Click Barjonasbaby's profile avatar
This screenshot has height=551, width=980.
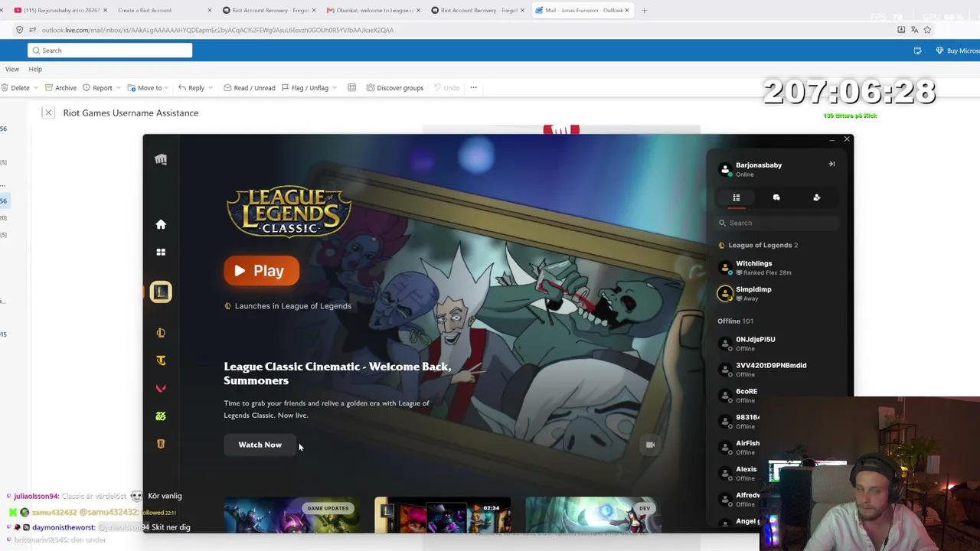pyautogui.click(x=725, y=169)
